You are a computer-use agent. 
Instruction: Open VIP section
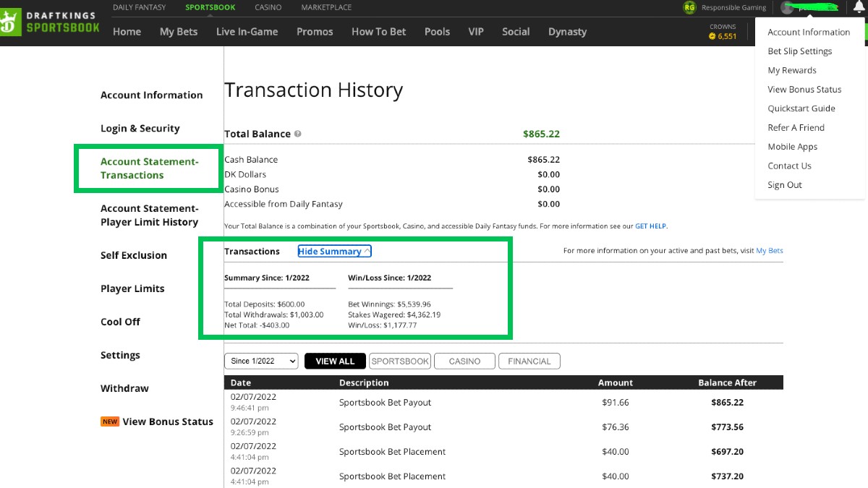point(476,32)
